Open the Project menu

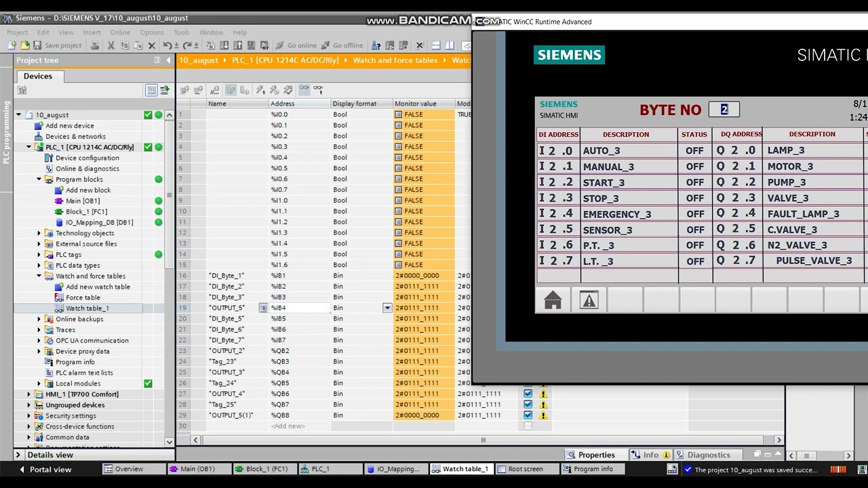click(x=18, y=32)
